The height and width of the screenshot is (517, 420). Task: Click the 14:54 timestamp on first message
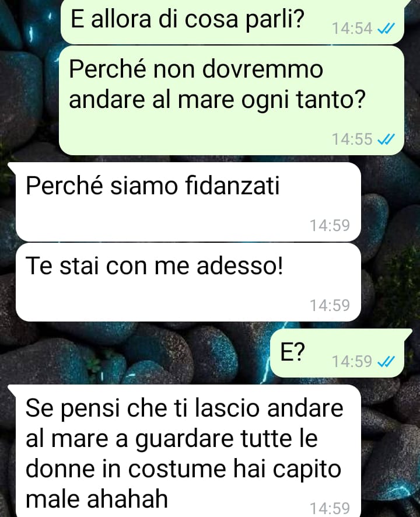352,29
